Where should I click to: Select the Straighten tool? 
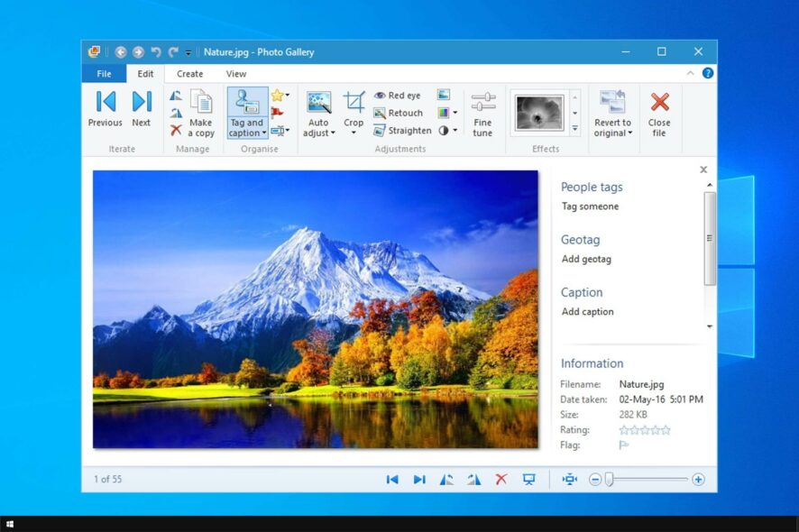[x=402, y=131]
